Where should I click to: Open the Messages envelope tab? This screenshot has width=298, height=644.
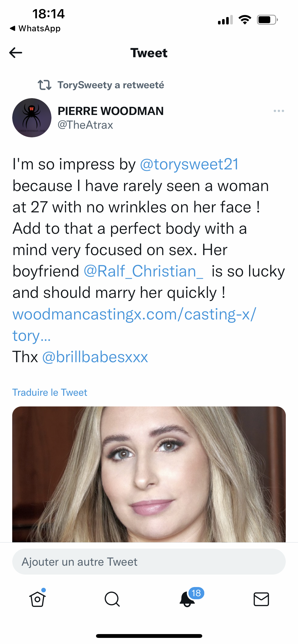[x=261, y=599]
